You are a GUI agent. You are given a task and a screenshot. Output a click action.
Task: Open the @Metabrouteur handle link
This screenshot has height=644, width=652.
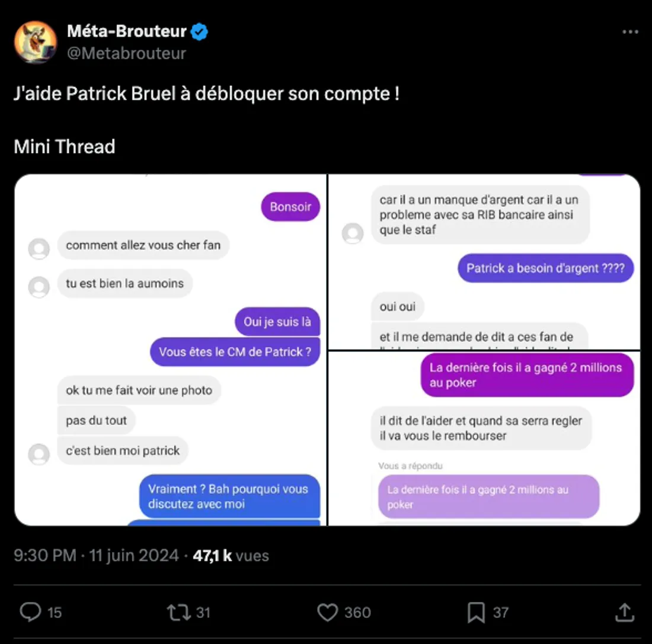126,53
